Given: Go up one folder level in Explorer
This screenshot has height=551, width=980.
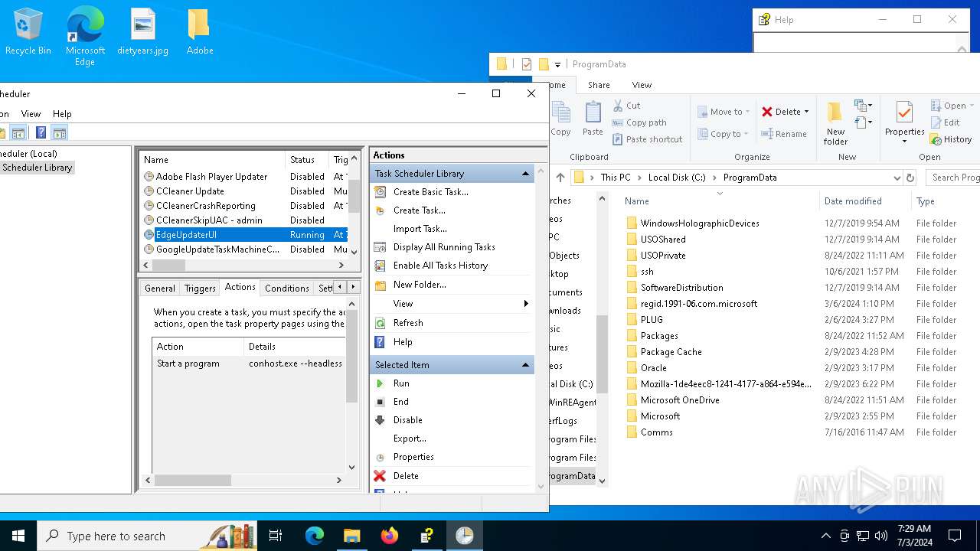Looking at the screenshot, I should click(x=560, y=178).
